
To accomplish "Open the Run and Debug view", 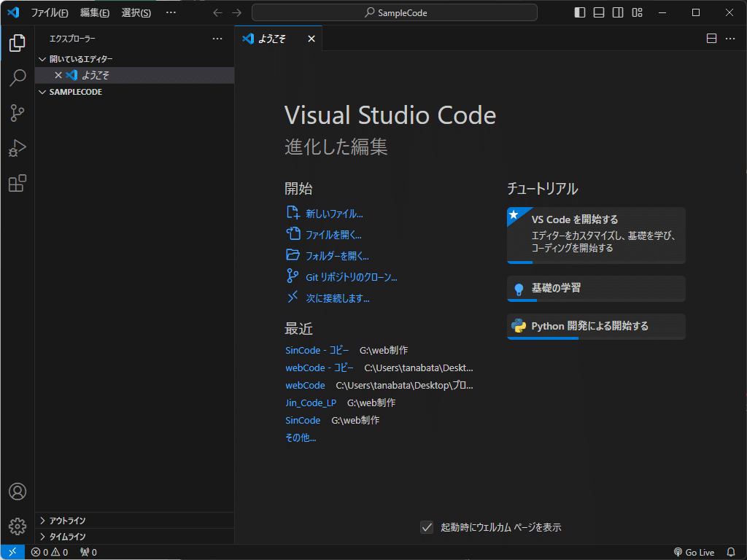I will (x=18, y=148).
